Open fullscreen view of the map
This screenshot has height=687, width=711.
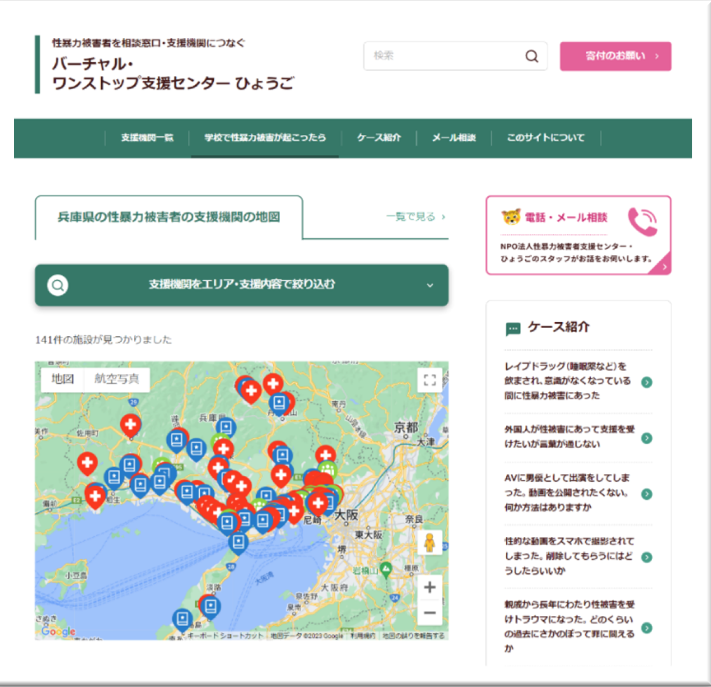click(x=429, y=380)
